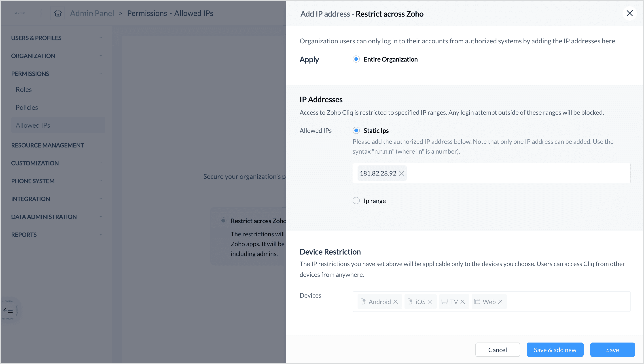Open the Policies menu item
The height and width of the screenshot is (364, 644).
tap(27, 108)
